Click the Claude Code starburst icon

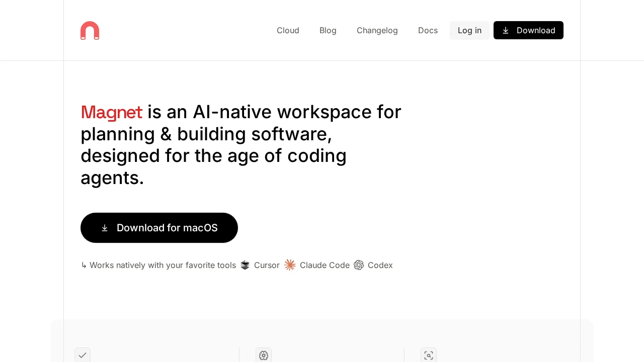pyautogui.click(x=290, y=265)
